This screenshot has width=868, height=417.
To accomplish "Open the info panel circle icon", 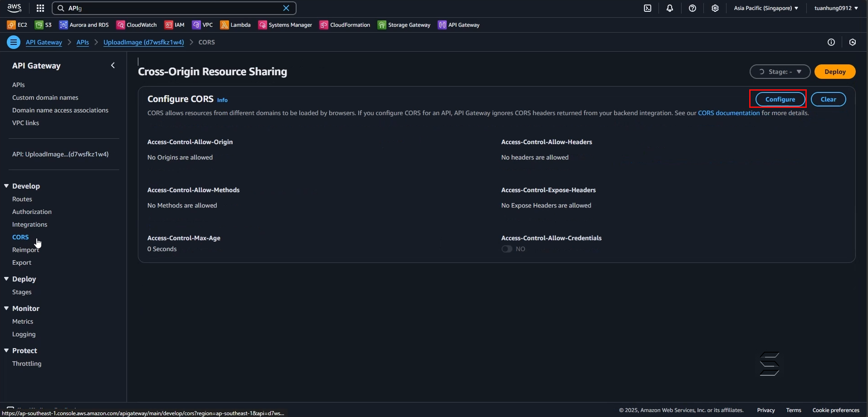I will [x=831, y=42].
